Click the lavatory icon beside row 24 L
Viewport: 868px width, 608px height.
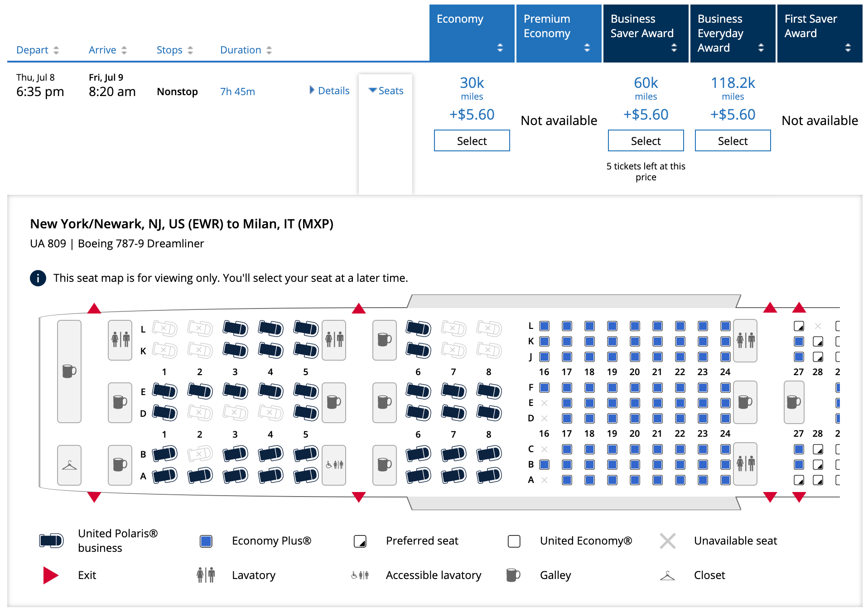click(x=745, y=340)
